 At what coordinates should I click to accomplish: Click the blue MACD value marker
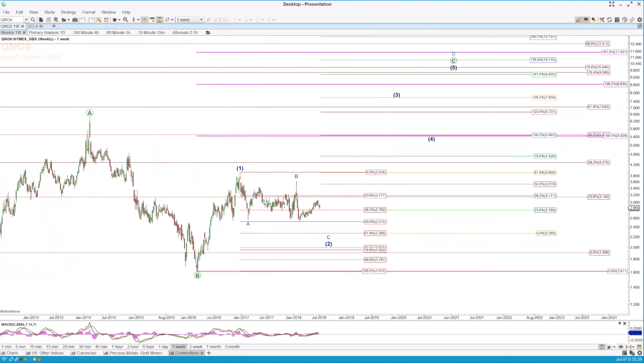(x=635, y=333)
